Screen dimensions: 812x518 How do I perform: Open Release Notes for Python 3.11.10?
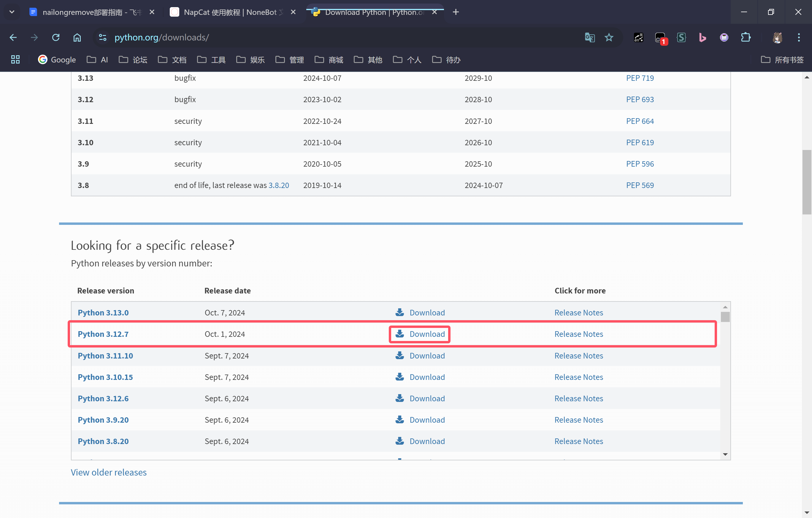[x=579, y=356]
